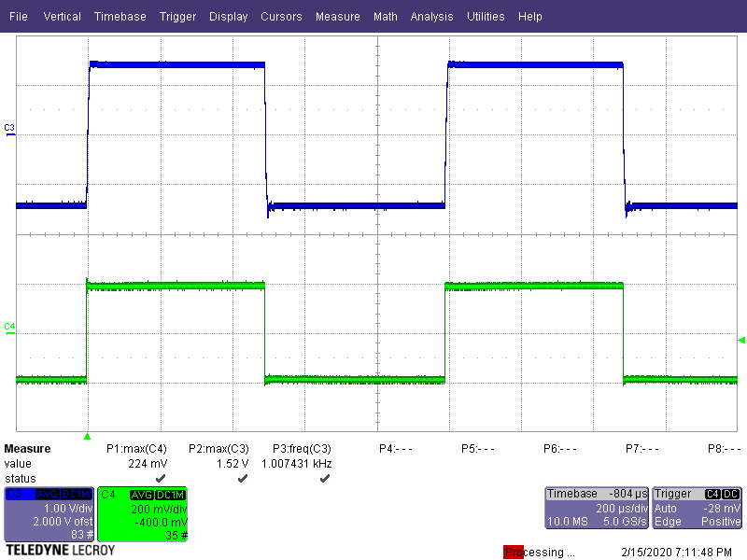Click the DC1M badge in C4 descriptor

pyautogui.click(x=170, y=495)
